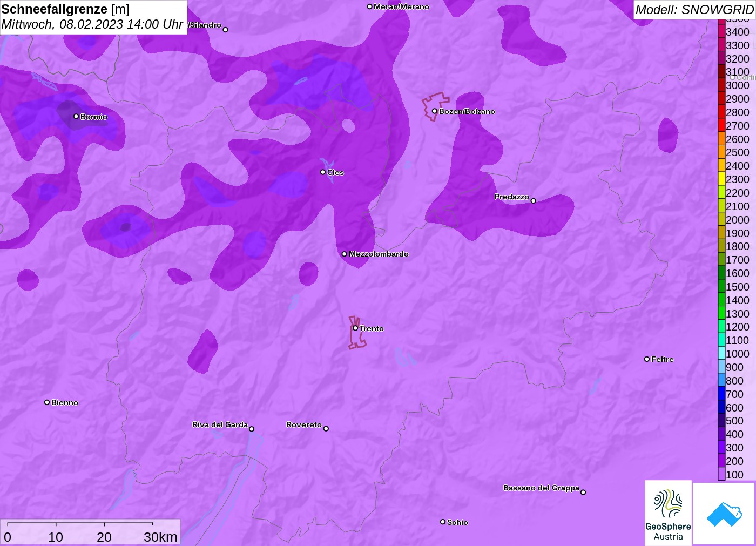Click the Trento city marker

tap(355, 328)
